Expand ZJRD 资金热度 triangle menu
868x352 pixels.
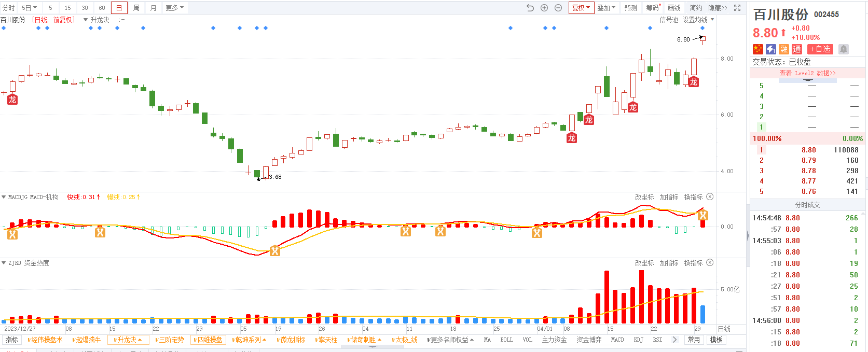(4, 263)
